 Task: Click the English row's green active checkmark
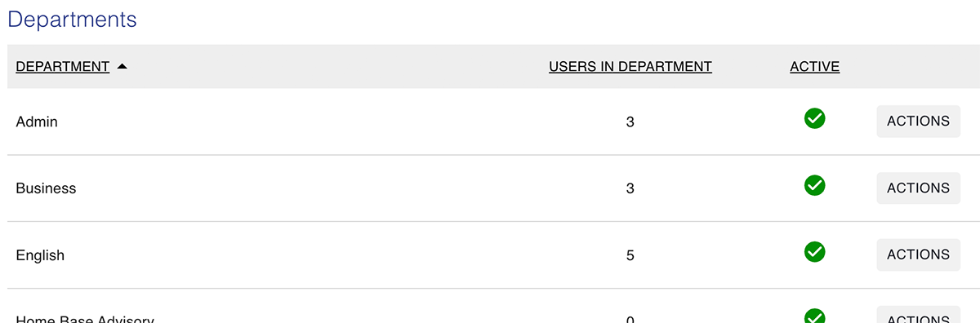tap(814, 252)
